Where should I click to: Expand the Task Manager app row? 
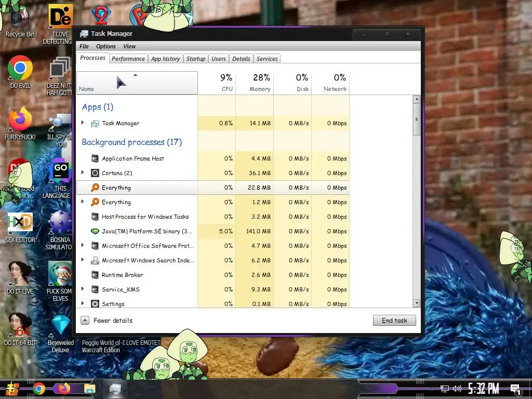[83, 123]
